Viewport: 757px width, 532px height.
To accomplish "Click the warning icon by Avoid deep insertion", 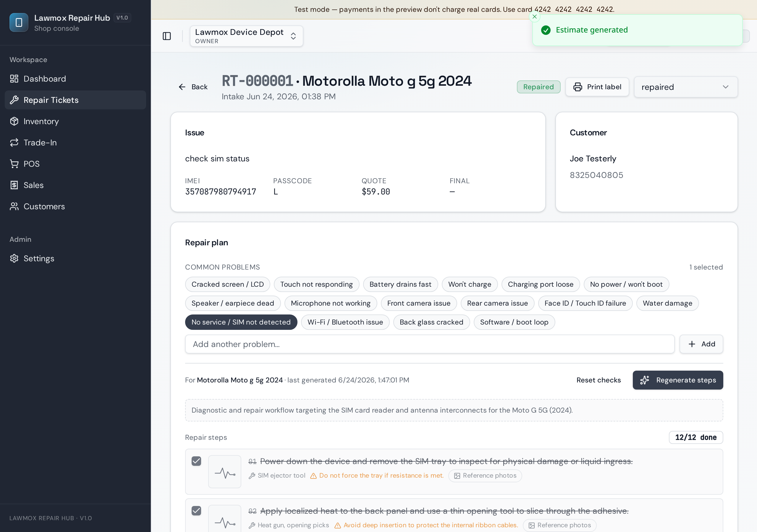I will [x=338, y=525].
